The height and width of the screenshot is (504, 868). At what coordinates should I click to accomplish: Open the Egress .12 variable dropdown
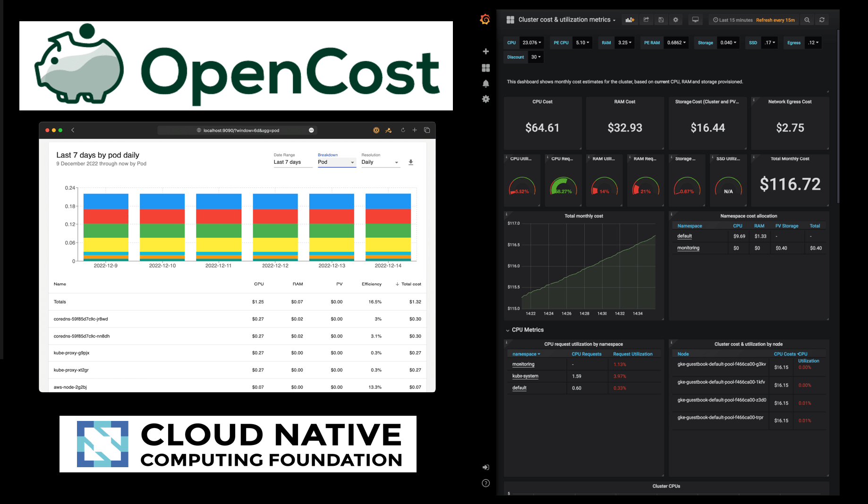tap(813, 43)
